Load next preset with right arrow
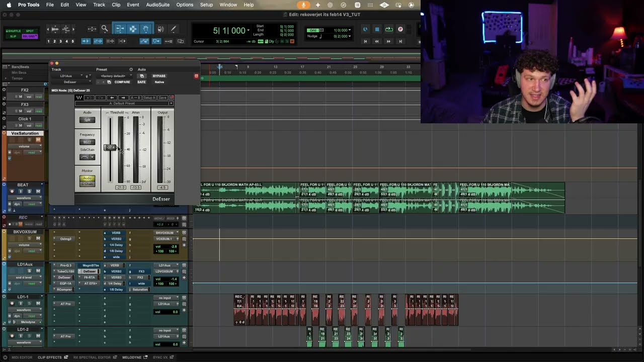This screenshot has width=644, height=362. (x=123, y=98)
